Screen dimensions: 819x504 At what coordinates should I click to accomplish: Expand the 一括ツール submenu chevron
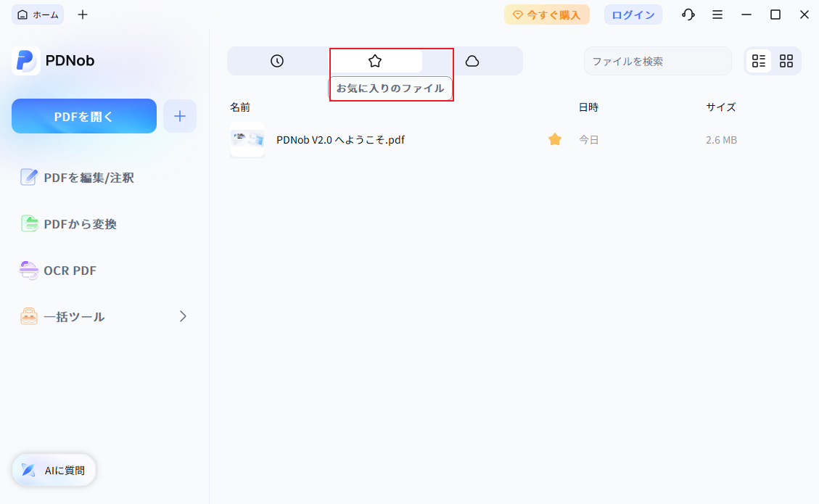[182, 316]
